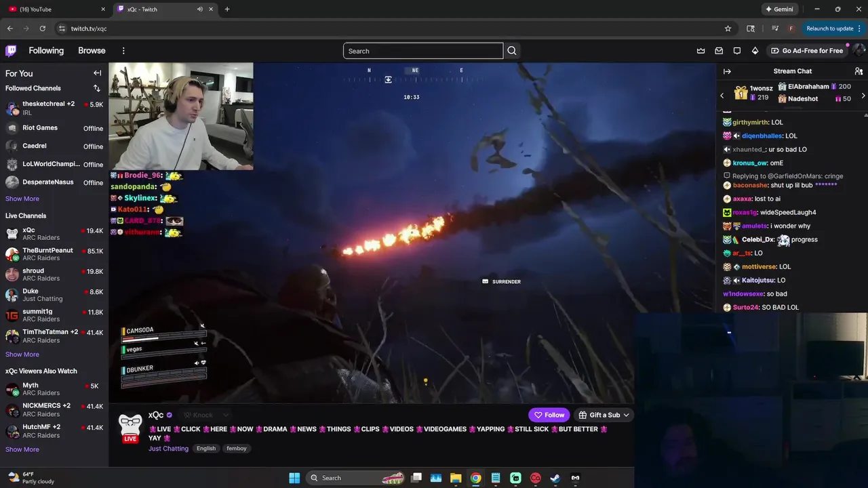The width and height of the screenshot is (868, 488).
Task: Open NICKMERCS channel in sidebar
Action: tap(54, 410)
